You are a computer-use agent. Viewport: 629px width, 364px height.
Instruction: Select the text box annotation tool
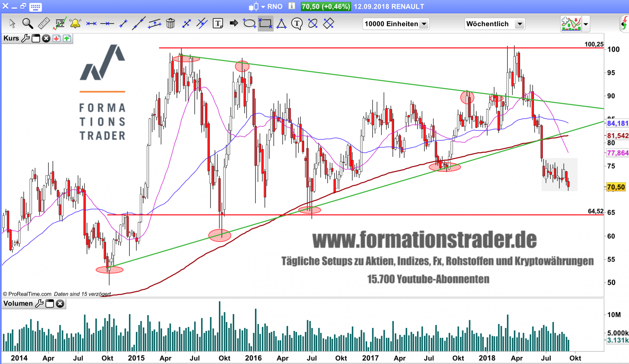[218, 24]
